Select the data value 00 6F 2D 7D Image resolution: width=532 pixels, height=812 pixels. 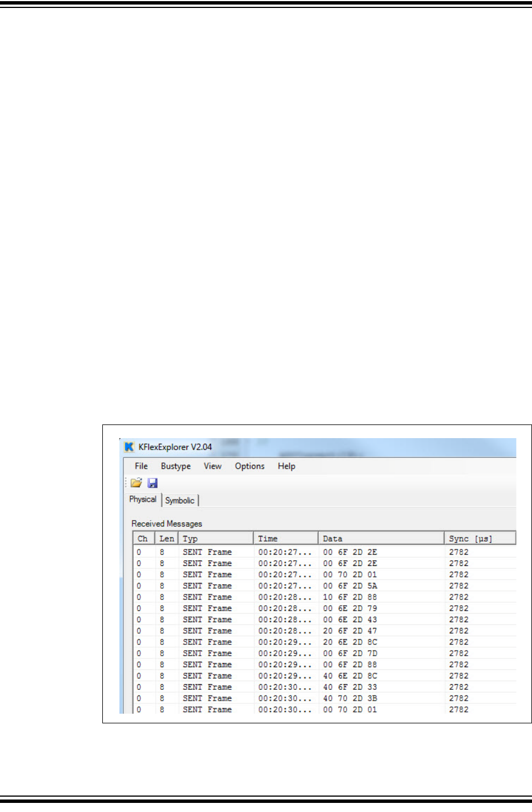click(350, 653)
